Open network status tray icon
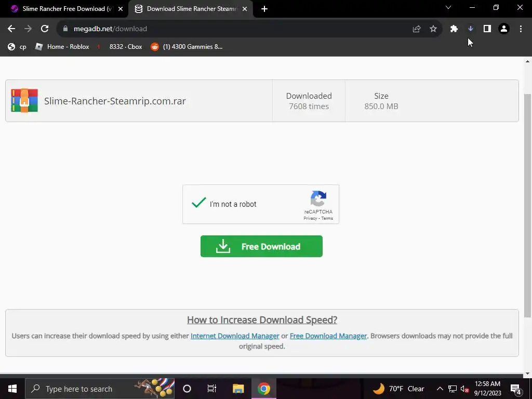 click(453, 389)
